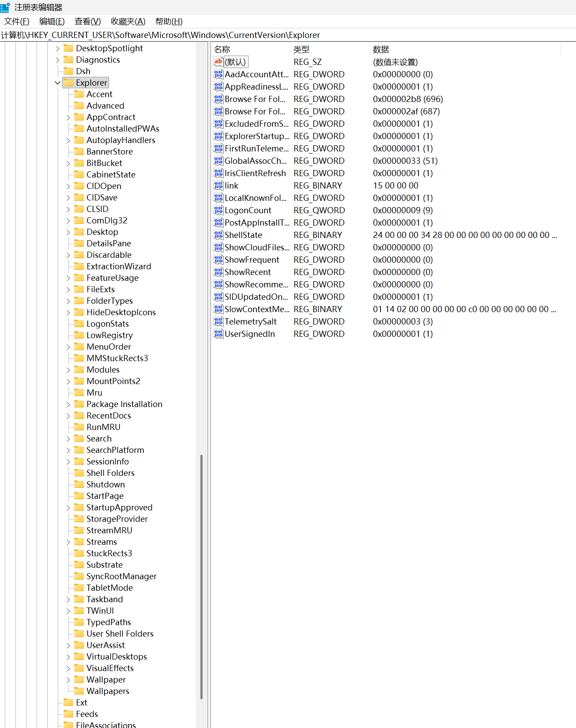Expand the DesktopSpotlight key
576x728 pixels.
[57, 48]
